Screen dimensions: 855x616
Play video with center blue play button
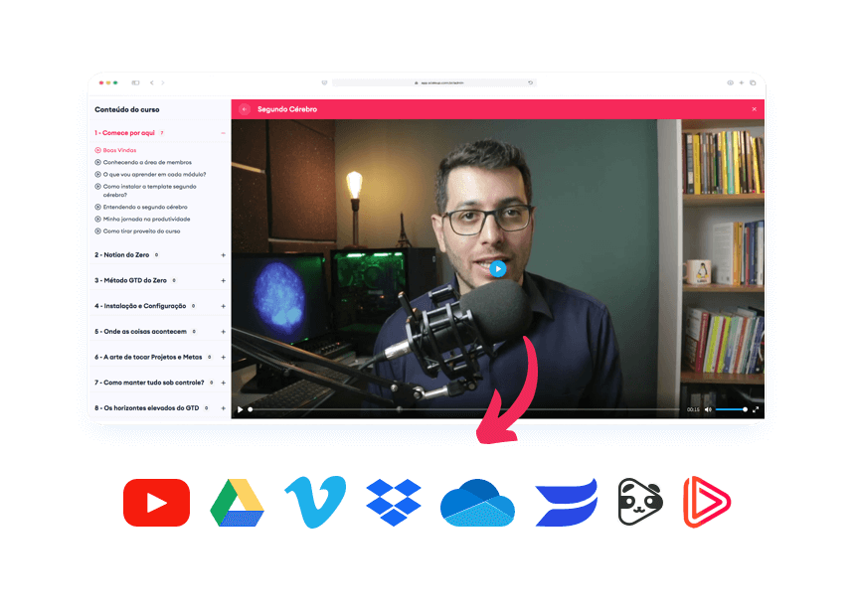[498, 268]
